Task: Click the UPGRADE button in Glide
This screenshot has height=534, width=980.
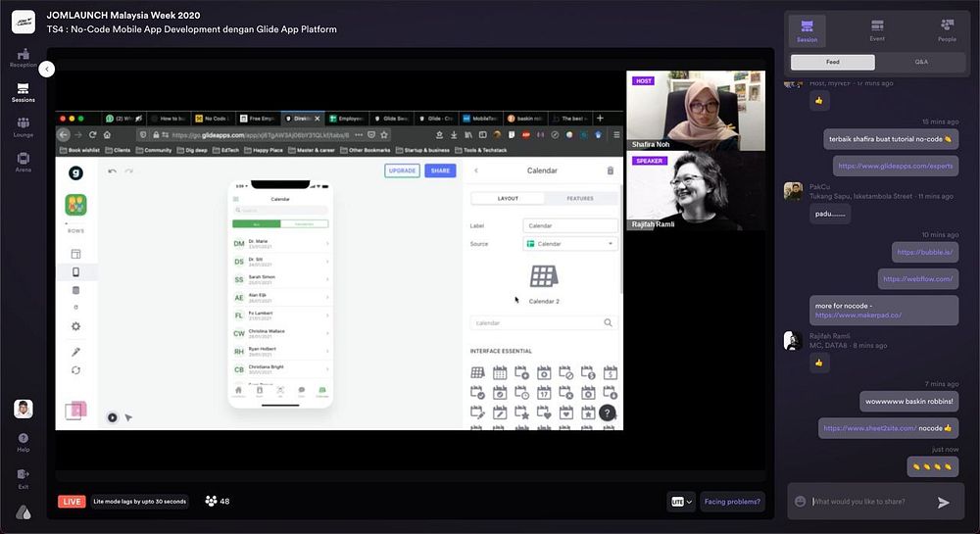Action: click(402, 170)
